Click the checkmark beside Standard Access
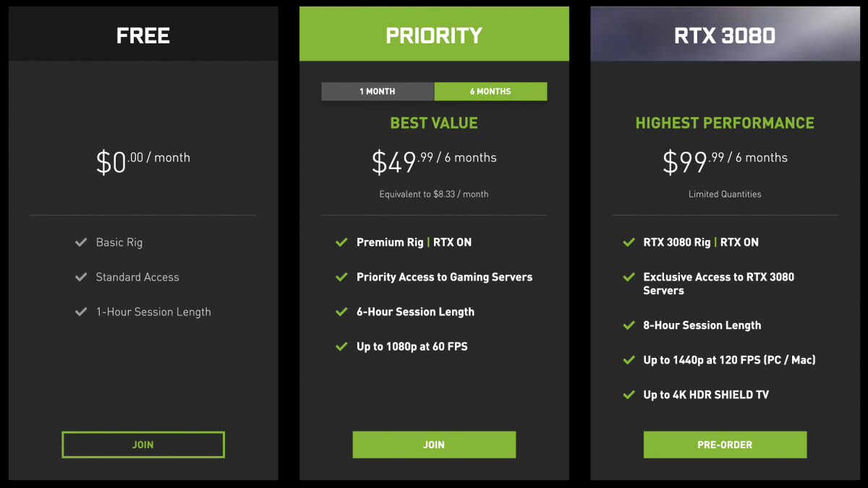This screenshot has height=488, width=868. (81, 277)
